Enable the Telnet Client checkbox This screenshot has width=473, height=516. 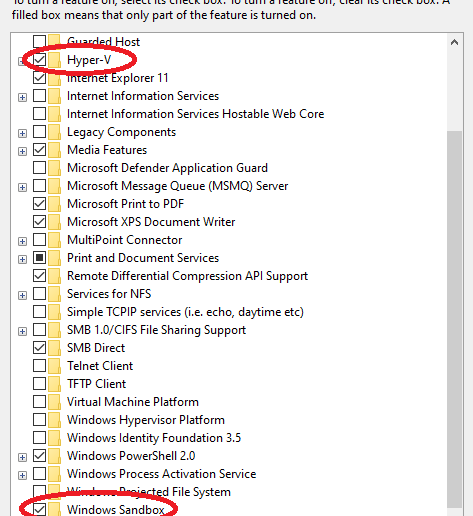(x=39, y=366)
